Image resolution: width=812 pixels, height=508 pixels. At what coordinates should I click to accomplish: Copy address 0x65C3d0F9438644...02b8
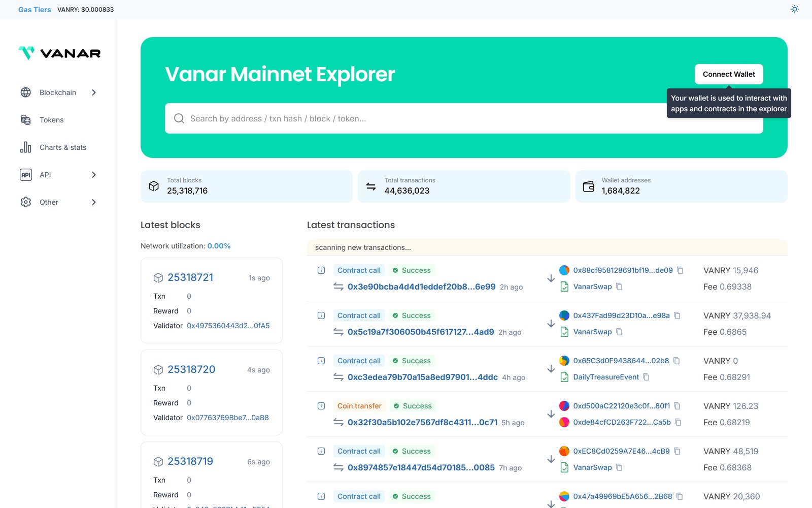tap(676, 361)
